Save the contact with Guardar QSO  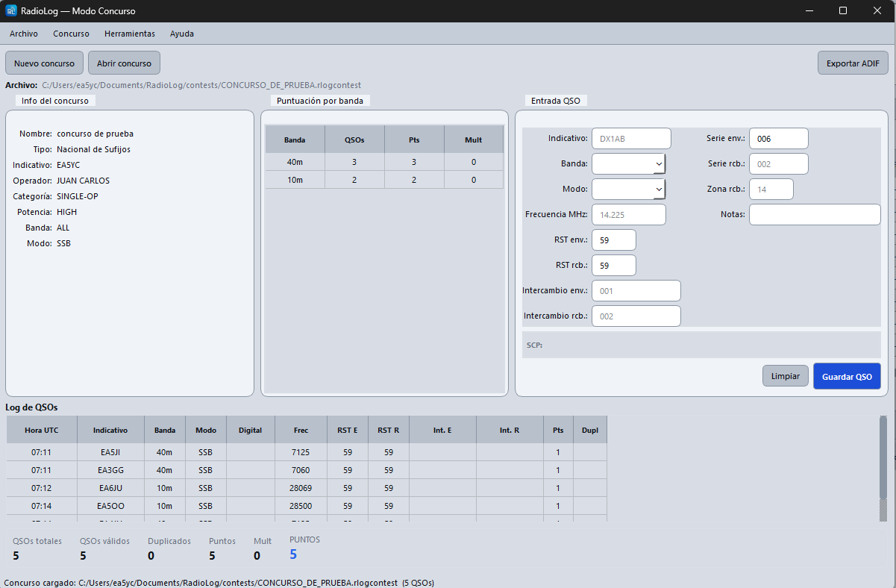pyautogui.click(x=847, y=377)
